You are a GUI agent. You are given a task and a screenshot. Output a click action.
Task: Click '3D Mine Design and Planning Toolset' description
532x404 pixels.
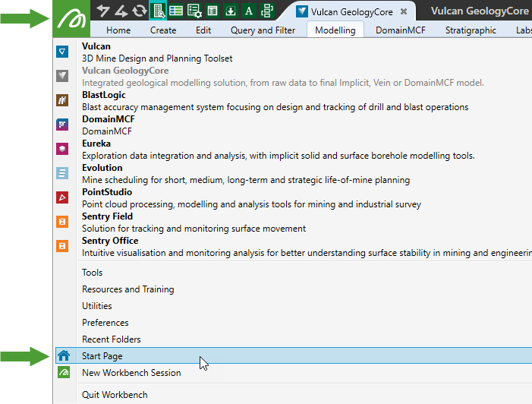[157, 58]
